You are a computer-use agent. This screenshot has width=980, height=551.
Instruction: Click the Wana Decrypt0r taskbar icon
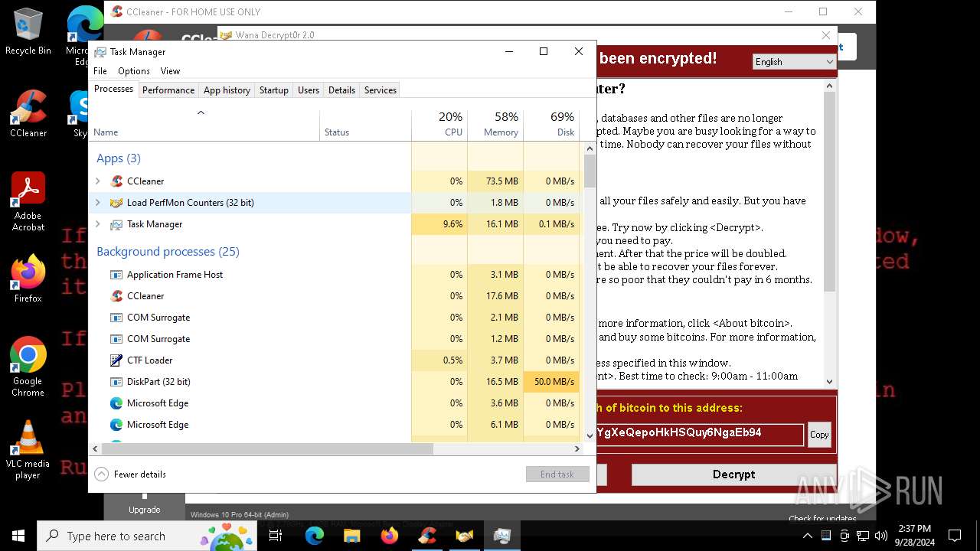pos(465,536)
